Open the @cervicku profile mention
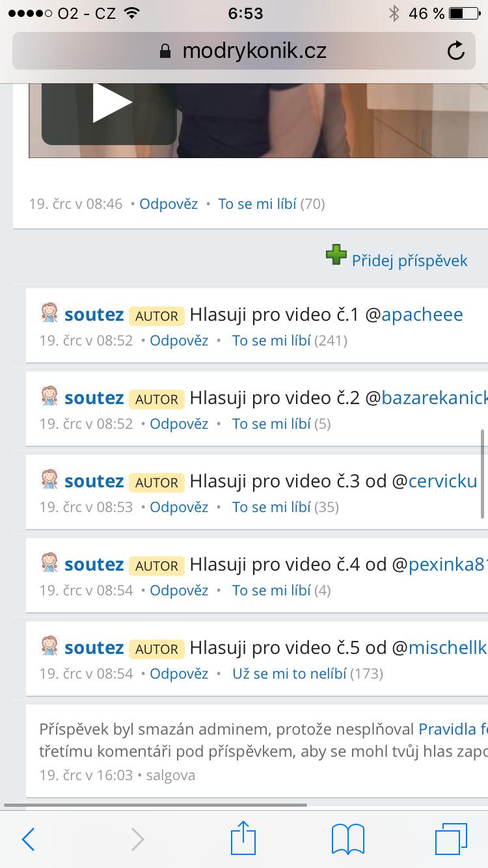This screenshot has height=868, width=488. [442, 481]
